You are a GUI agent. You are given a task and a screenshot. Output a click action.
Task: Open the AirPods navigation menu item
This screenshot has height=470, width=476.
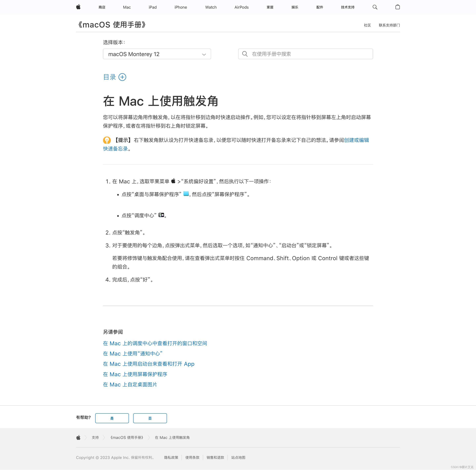(241, 7)
